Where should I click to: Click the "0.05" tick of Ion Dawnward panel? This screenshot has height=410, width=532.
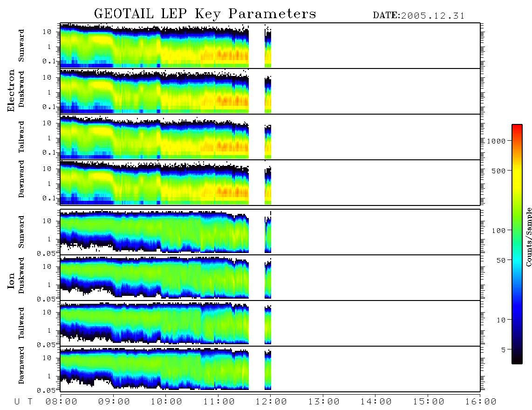tap(46, 390)
